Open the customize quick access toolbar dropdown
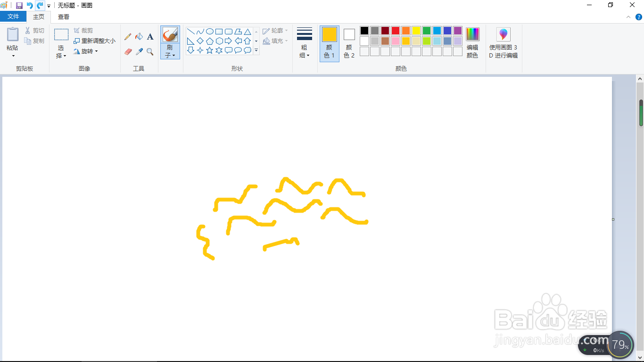This screenshot has width=644, height=362. coord(49,6)
